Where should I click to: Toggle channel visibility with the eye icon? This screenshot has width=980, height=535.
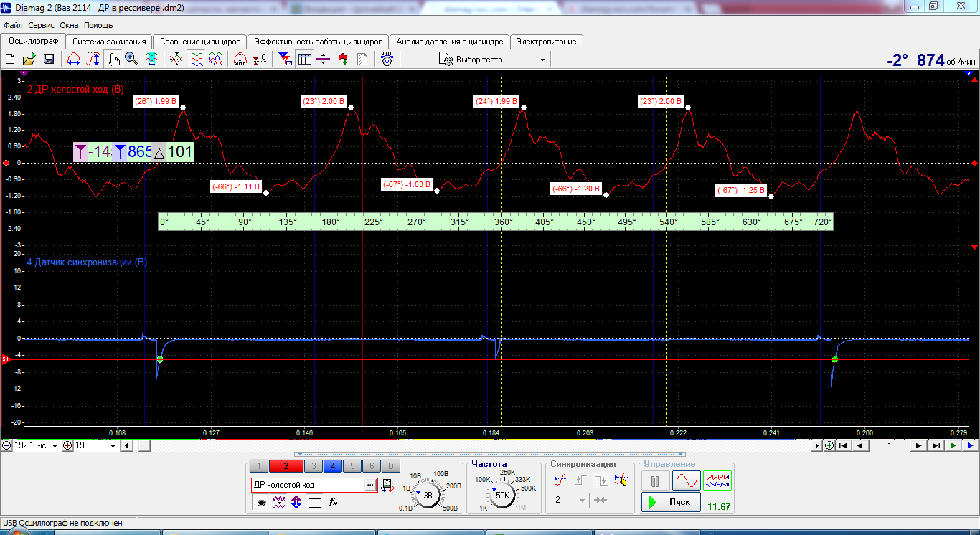point(262,503)
